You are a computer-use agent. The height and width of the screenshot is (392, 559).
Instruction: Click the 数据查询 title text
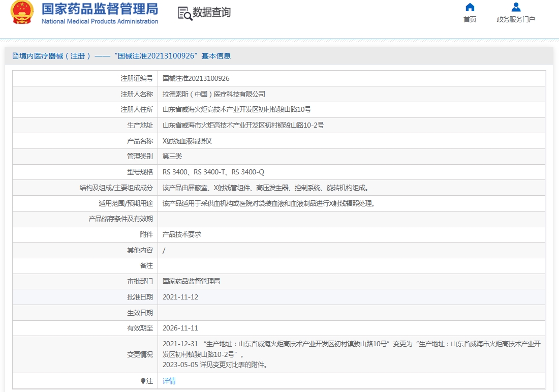click(212, 13)
